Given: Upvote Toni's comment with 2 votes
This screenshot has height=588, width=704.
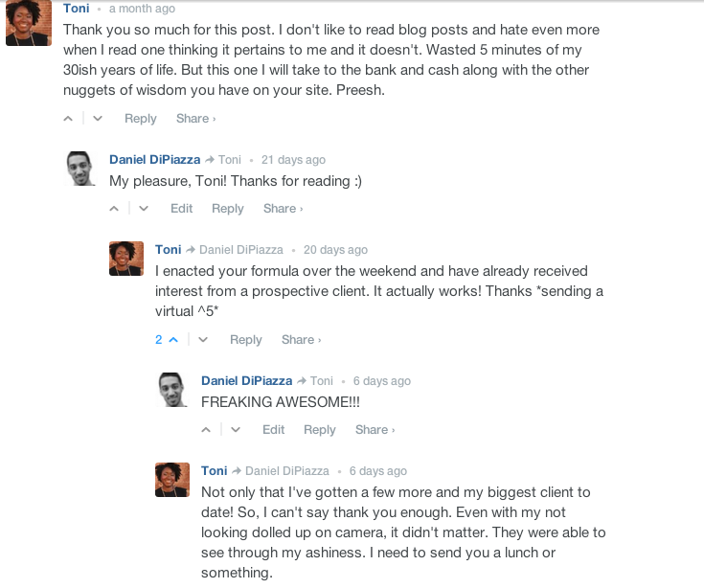Looking at the screenshot, I should tap(172, 340).
